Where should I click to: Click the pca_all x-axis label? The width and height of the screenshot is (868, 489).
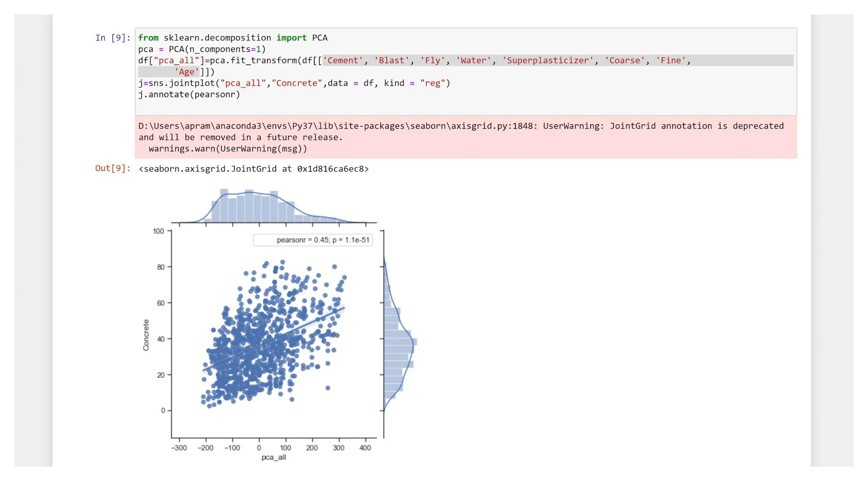274,457
